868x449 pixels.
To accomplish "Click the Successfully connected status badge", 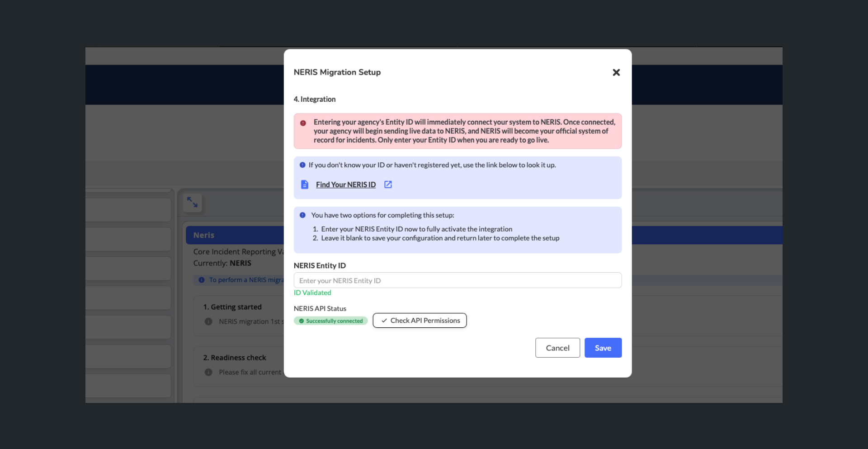I will coord(330,321).
